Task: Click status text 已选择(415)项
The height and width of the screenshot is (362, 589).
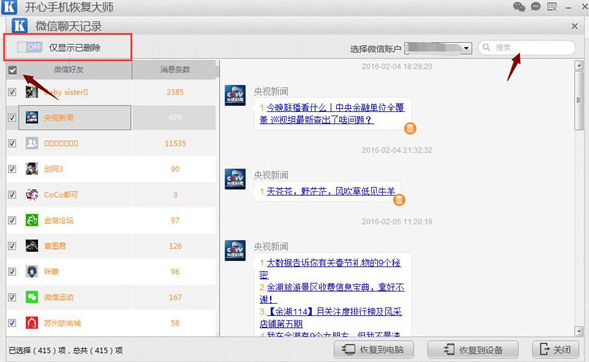Action: pyautogui.click(x=37, y=350)
